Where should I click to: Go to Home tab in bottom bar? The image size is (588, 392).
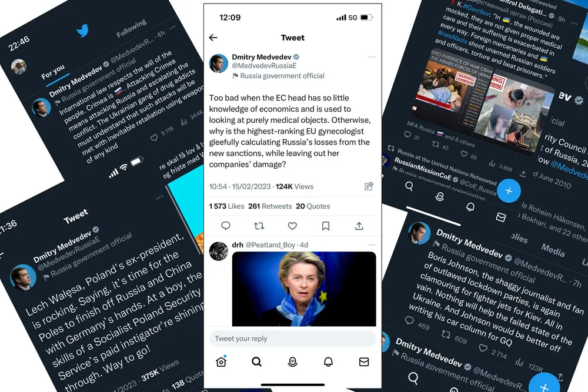221,361
